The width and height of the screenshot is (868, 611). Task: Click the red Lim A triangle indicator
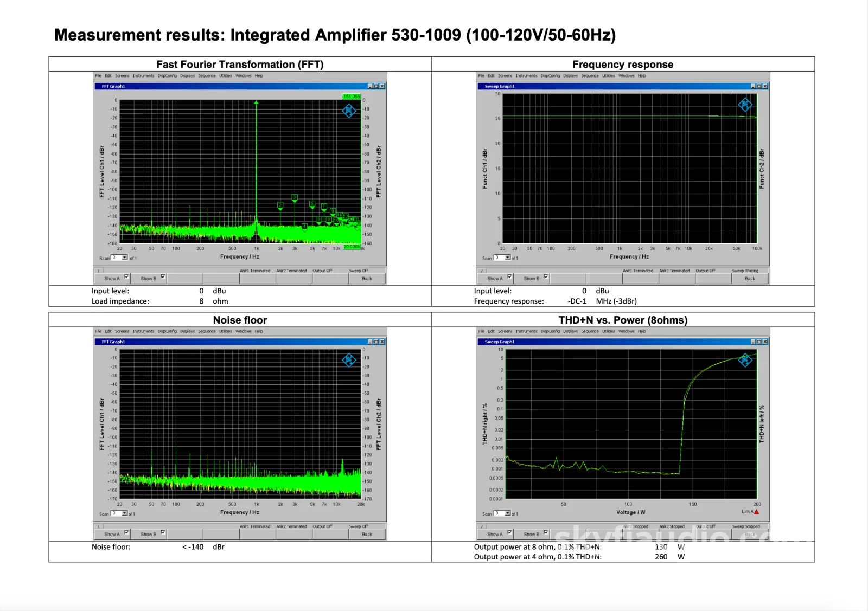pos(756,512)
